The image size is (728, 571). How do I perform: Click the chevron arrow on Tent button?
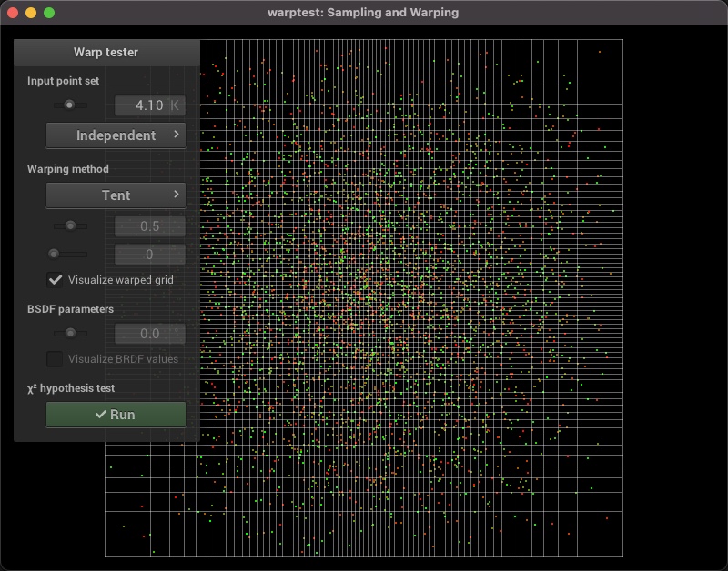(x=175, y=195)
